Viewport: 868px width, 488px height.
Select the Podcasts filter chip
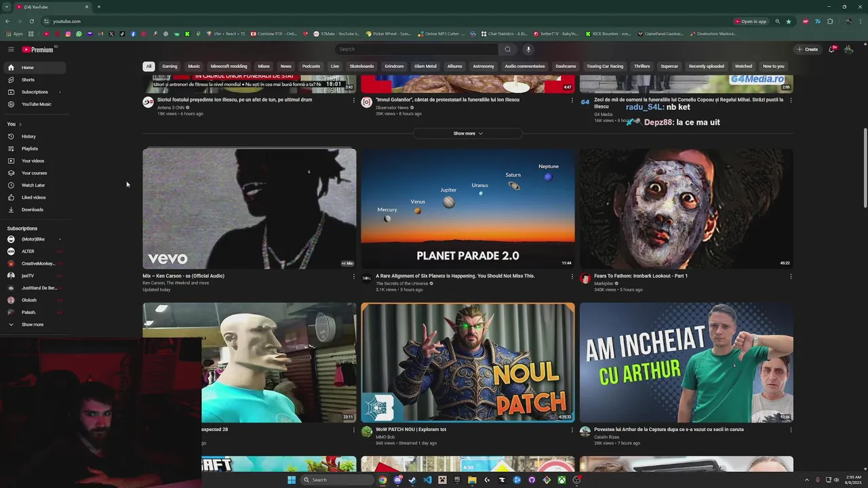pos(311,66)
